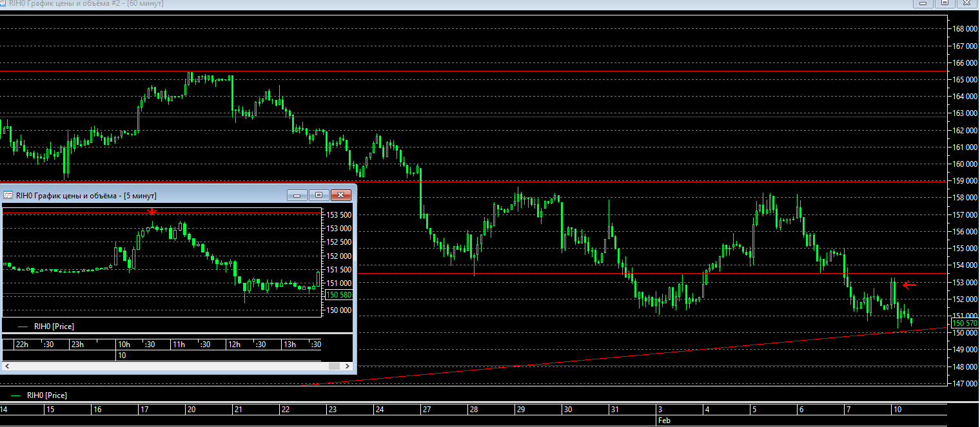
Task: Click date 27 on 60-minute time axis
Action: coord(426,410)
